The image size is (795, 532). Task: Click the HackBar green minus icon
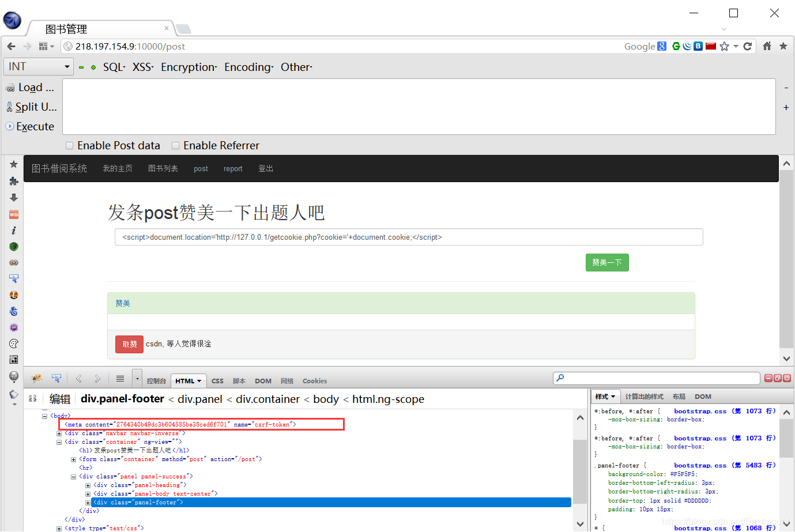tap(81, 67)
